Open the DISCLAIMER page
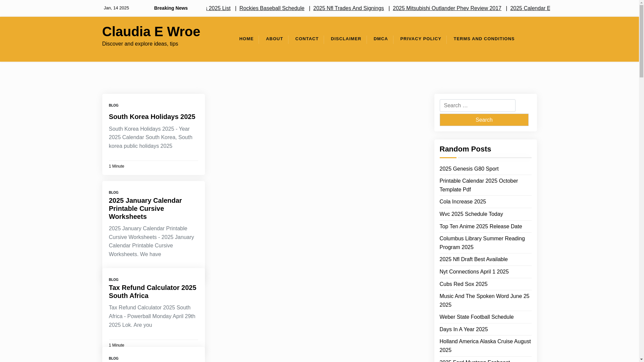Viewport: 644px width, 362px height. tap(346, 39)
